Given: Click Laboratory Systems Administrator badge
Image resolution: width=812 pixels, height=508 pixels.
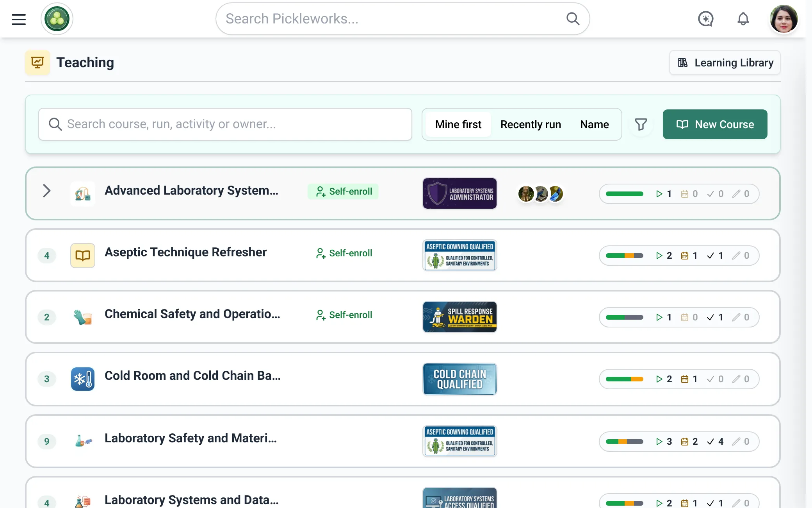Looking at the screenshot, I should [460, 193].
